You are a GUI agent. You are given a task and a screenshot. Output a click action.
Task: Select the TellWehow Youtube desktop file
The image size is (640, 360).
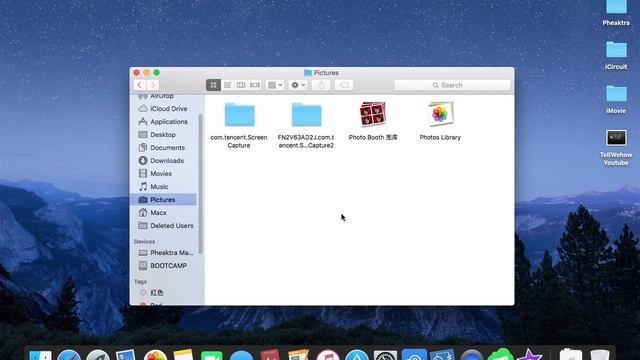pyautogui.click(x=616, y=148)
